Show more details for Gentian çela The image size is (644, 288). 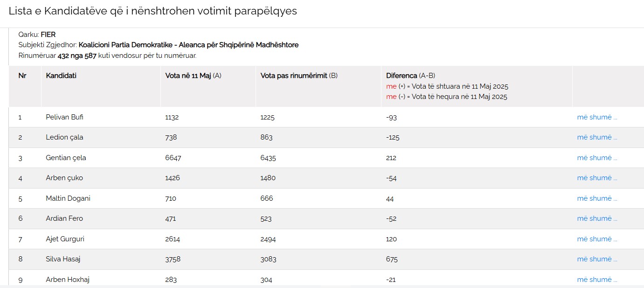pyautogui.click(x=597, y=158)
